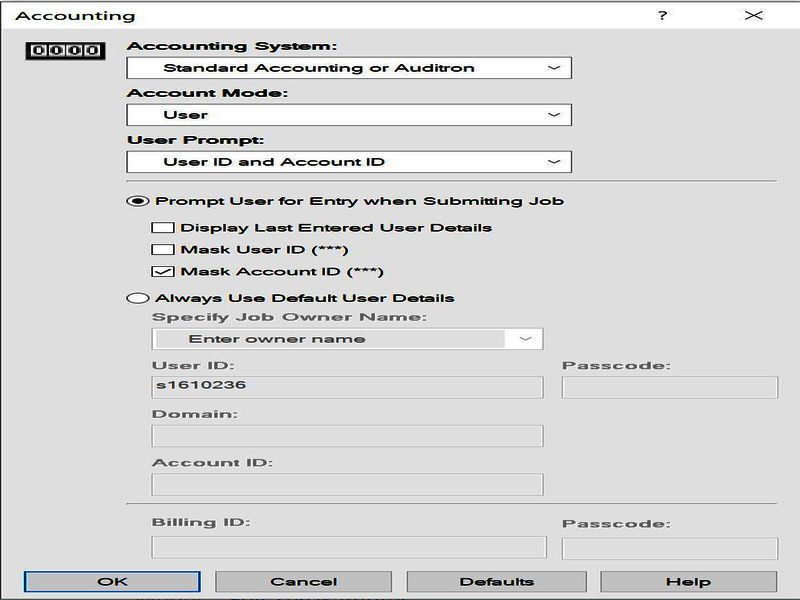
Task: Click the User ID field showing s1610236
Action: 347,386
